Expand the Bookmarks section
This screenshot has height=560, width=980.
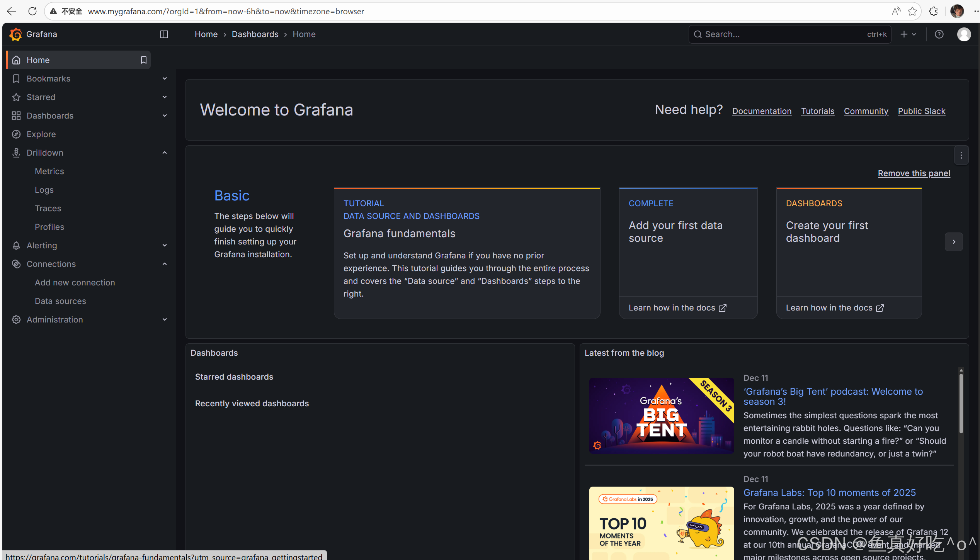[165, 78]
